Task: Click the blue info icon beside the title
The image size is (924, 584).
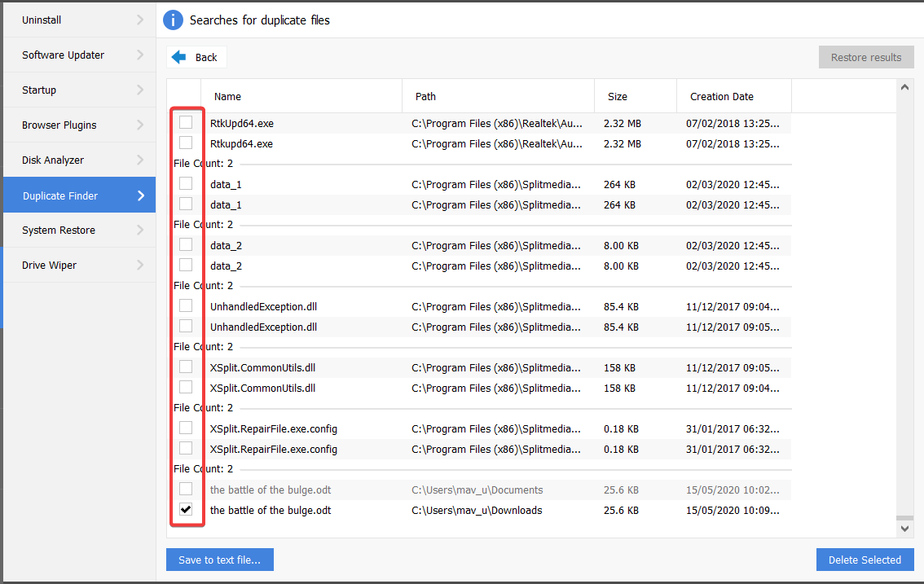Action: [x=173, y=20]
